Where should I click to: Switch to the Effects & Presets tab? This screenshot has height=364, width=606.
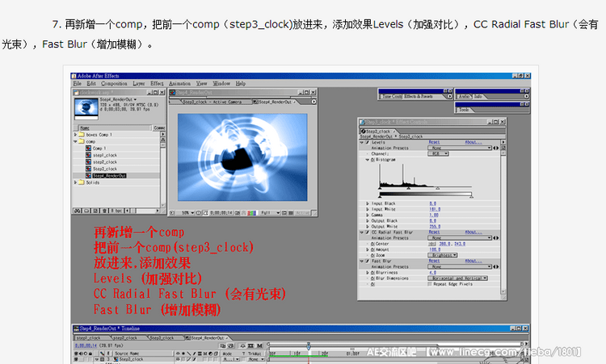click(x=419, y=97)
